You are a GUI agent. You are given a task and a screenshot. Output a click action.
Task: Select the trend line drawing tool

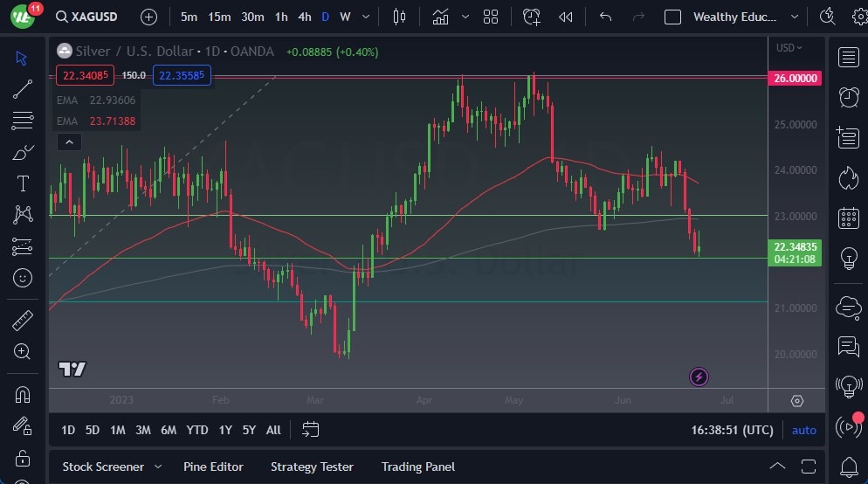point(23,89)
